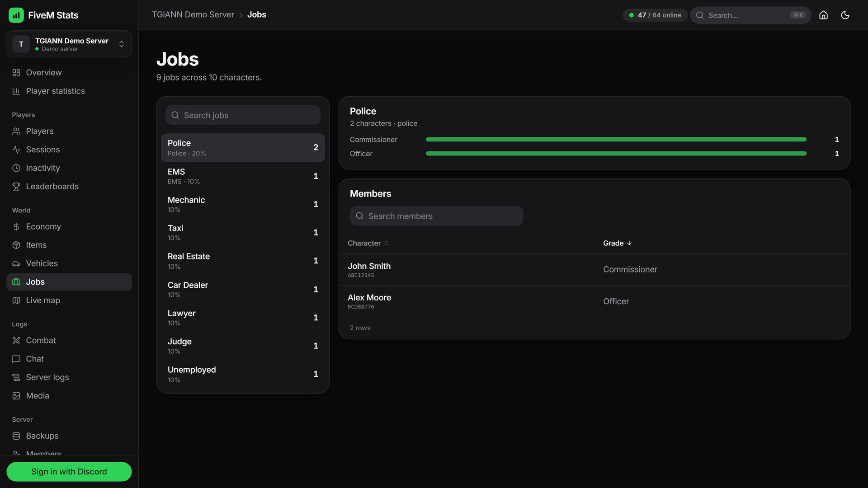
Task: Click the Backups database icon
Action: [16, 436]
